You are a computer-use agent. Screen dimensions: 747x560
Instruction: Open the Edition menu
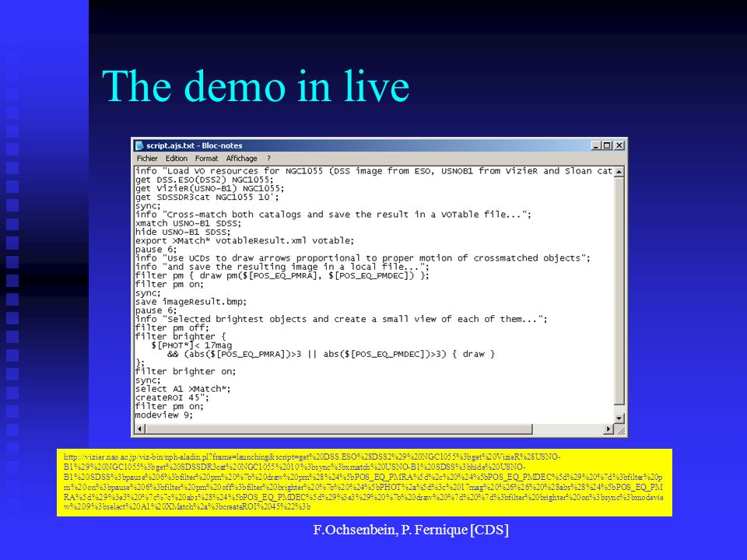pos(177,159)
